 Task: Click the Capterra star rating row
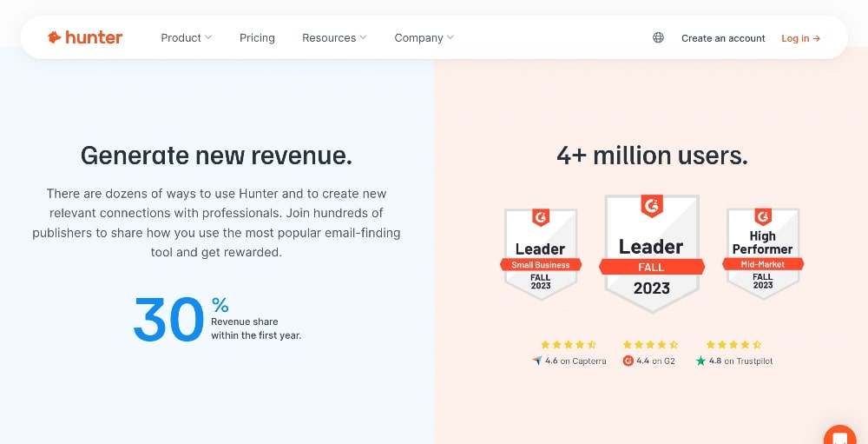click(x=569, y=345)
